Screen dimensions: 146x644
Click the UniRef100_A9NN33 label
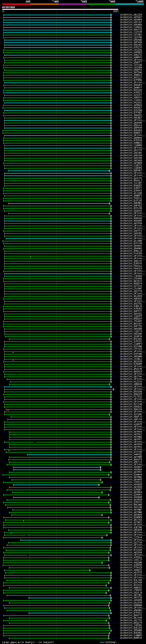[131, 143]
